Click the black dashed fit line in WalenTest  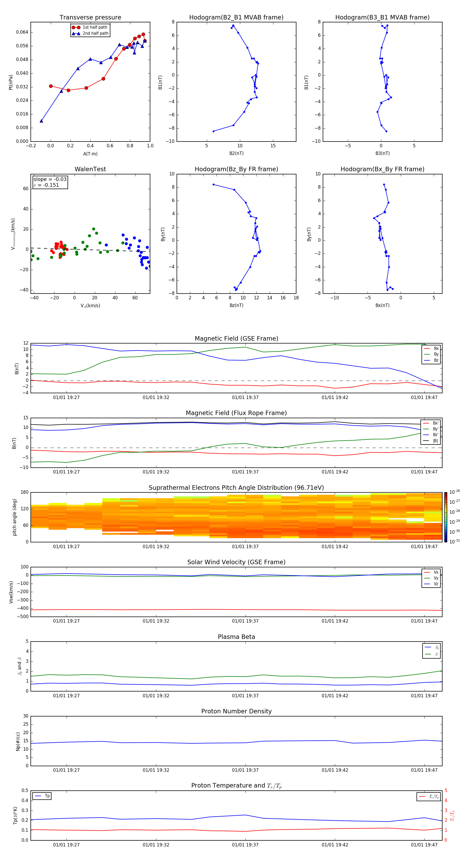pos(90,250)
